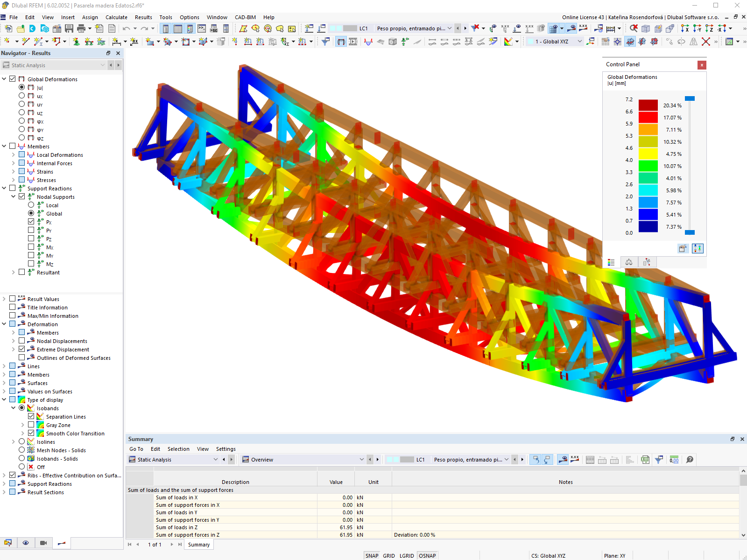Click the Open folder toolbar icon
The height and width of the screenshot is (560, 747).
pos(21,28)
